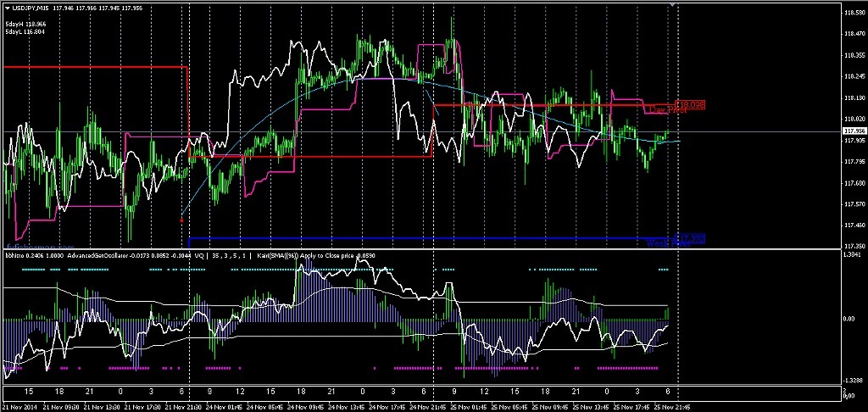Click the small red dot at start of cyan curve
The width and height of the screenshot is (868, 412).
pyautogui.click(x=182, y=220)
